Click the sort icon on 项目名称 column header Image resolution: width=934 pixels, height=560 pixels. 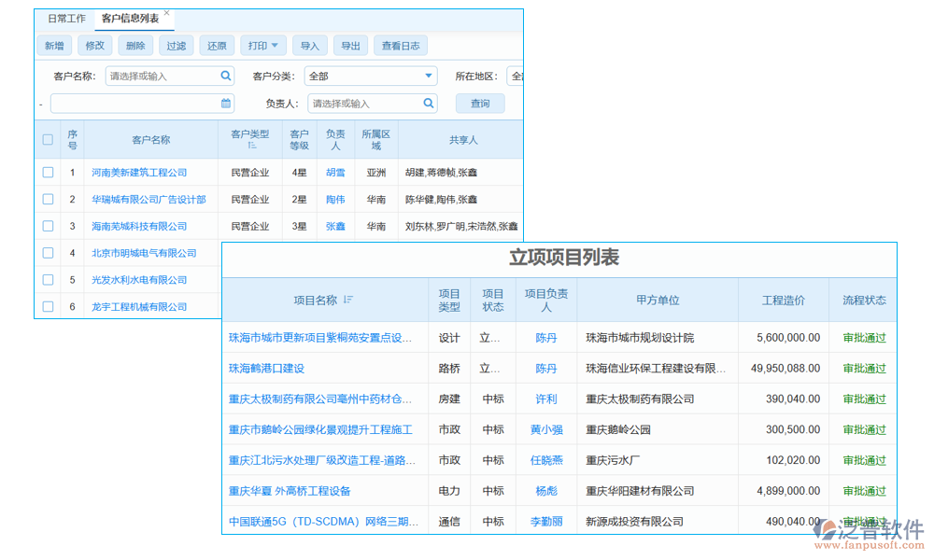pos(348,300)
